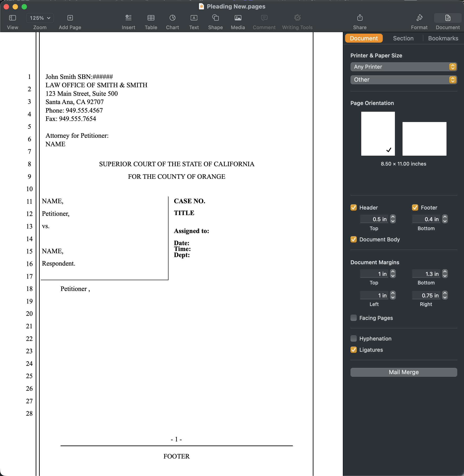Uncheck the Header checkbox
The width and height of the screenshot is (464, 476).
pyautogui.click(x=353, y=207)
